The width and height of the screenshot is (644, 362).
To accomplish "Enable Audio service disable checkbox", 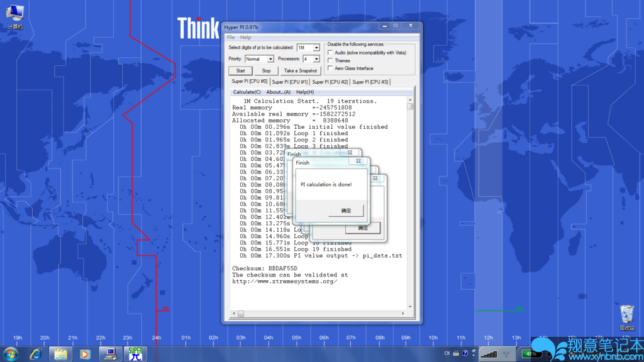I will point(330,53).
